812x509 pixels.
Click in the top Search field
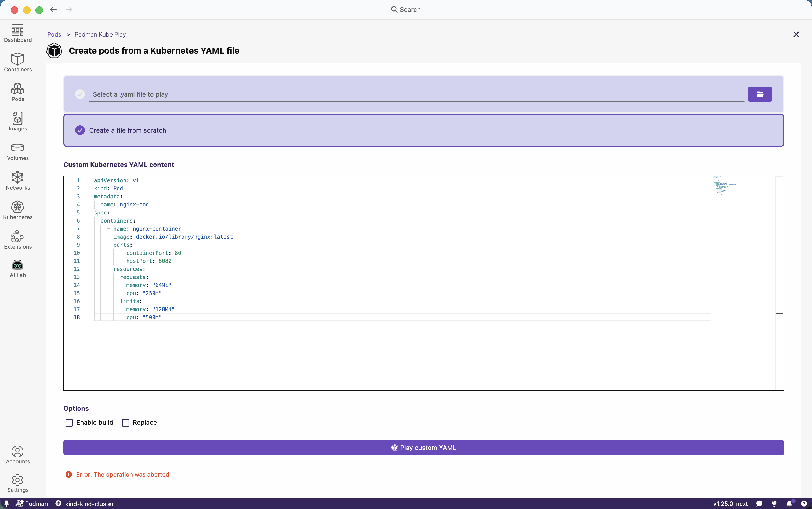(406, 9)
